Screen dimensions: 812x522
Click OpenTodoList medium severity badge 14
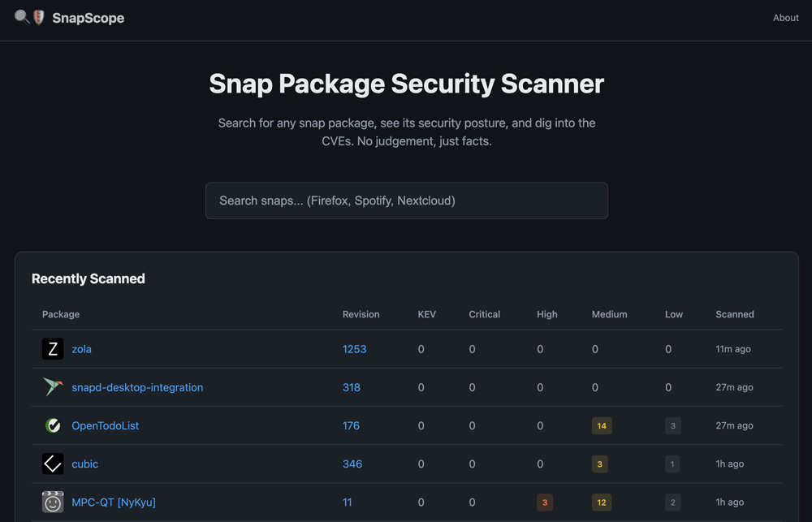(x=601, y=425)
